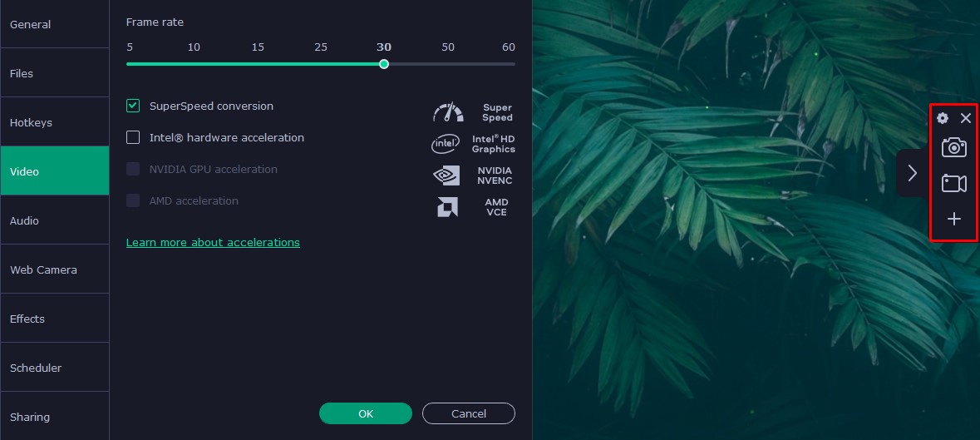Select the Video tab
Image resolution: width=980 pixels, height=440 pixels.
55,171
